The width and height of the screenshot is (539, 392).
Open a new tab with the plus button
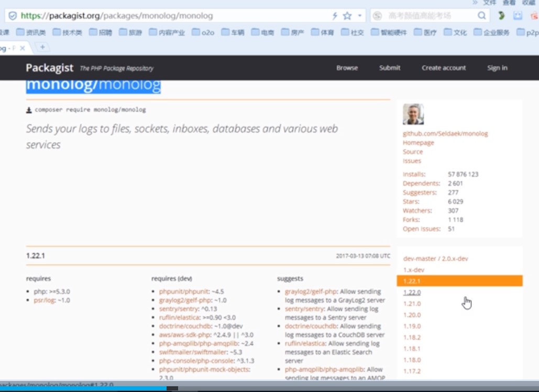coord(42,47)
